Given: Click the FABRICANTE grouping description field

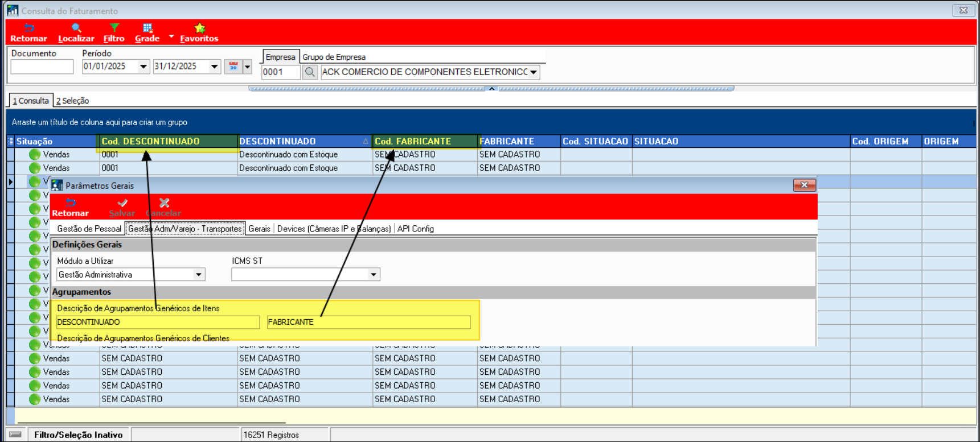Looking at the screenshot, I should 368,322.
